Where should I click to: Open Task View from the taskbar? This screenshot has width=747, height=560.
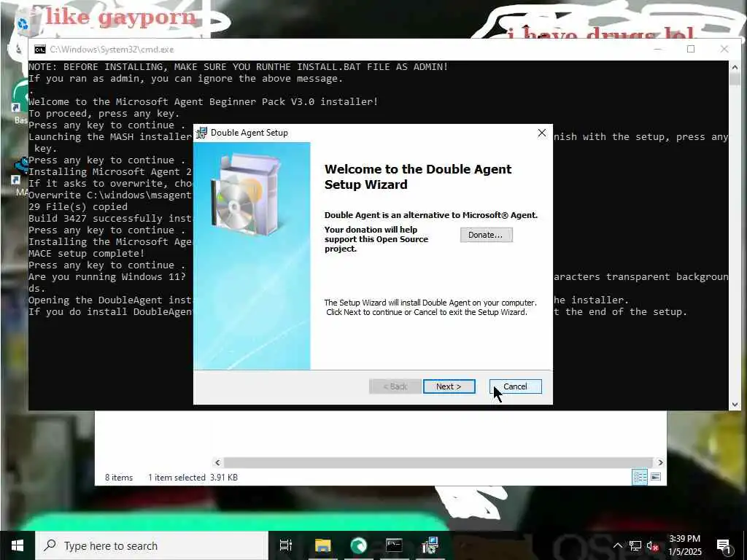pos(286,545)
